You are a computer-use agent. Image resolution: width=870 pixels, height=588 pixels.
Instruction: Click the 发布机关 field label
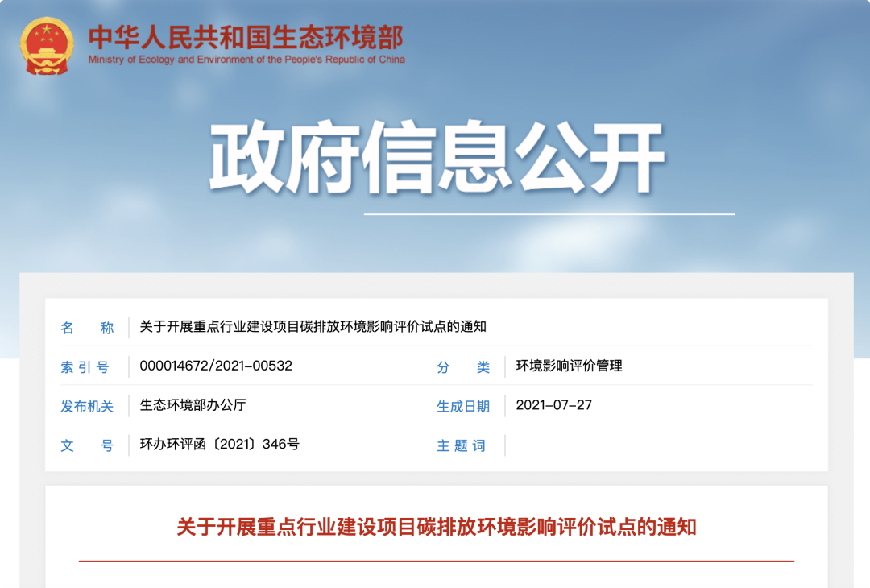(87, 406)
